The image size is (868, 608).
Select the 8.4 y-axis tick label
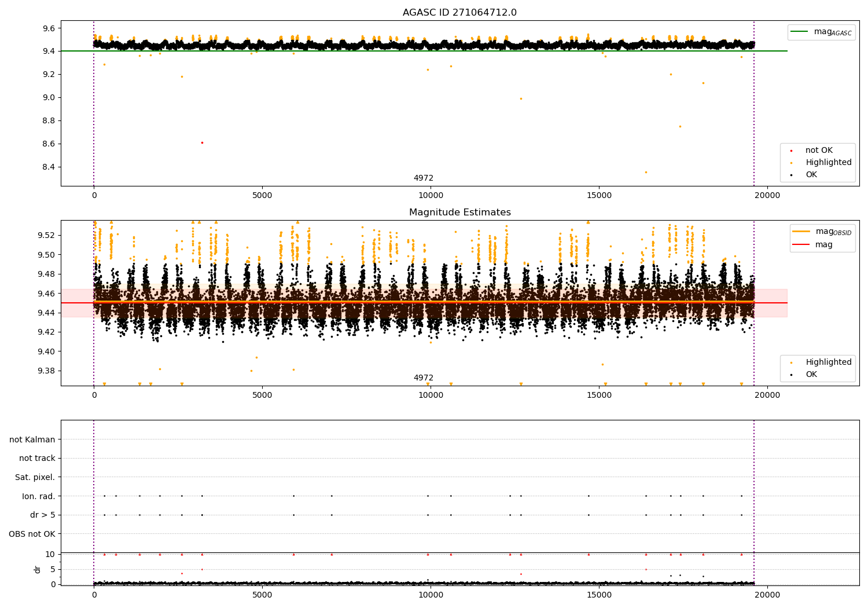click(48, 167)
